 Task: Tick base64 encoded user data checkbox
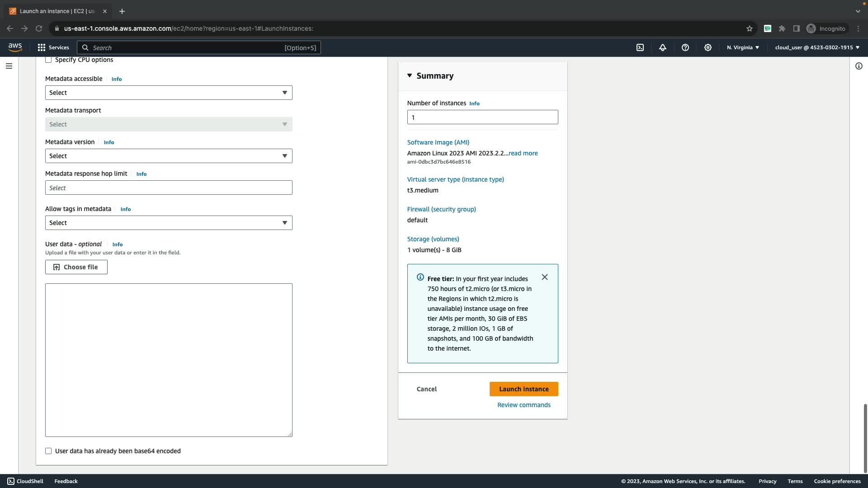48,451
